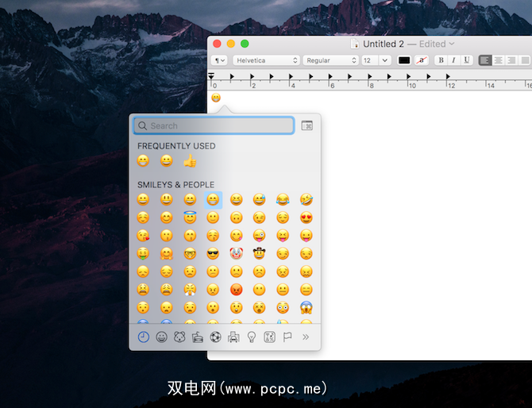
Task: Click the cowboy hat face emoji
Action: click(x=260, y=254)
